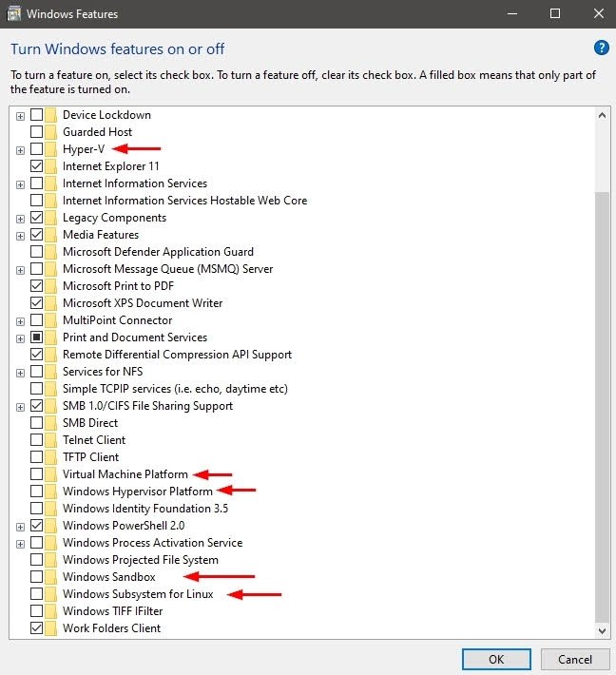Screen dimensions: 616x675
Task: Uncheck Microsoft Print to PDF
Action: point(36,286)
